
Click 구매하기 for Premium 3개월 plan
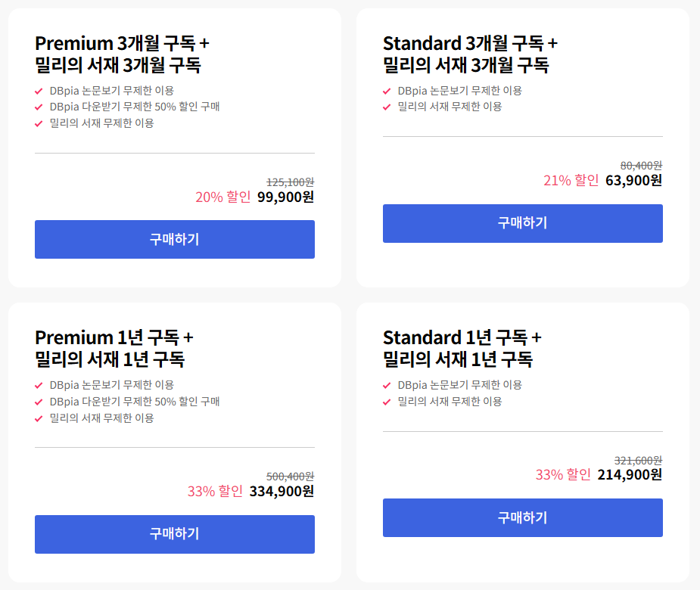click(x=174, y=239)
